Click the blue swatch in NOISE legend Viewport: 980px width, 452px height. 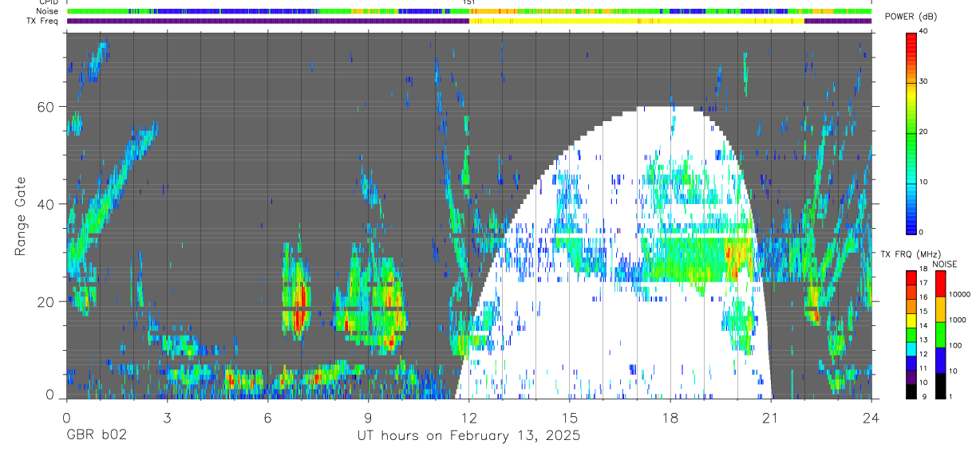(940, 360)
